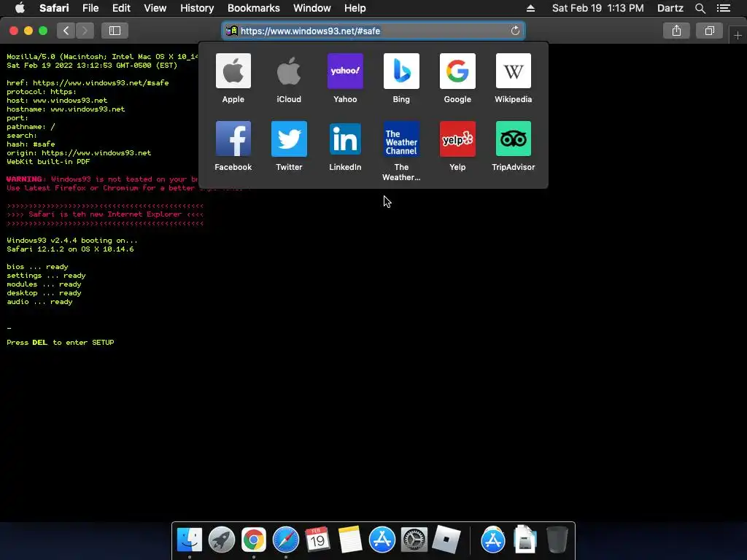Open the document stack in Dock
This screenshot has width=747, height=560.
tap(525, 540)
